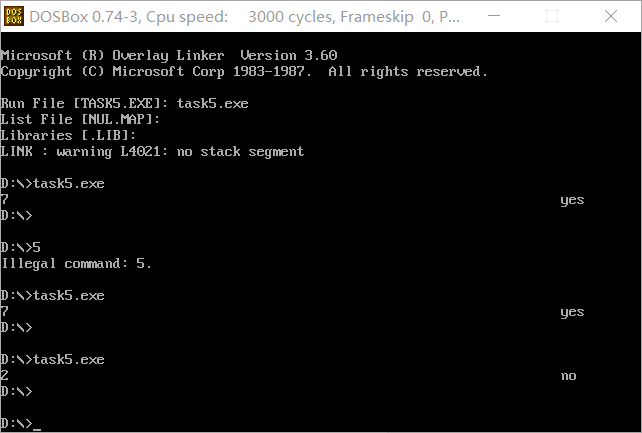Click the 'List File [NUL.MAP]' line
Screen dimensions: 642x433
click(x=80, y=120)
